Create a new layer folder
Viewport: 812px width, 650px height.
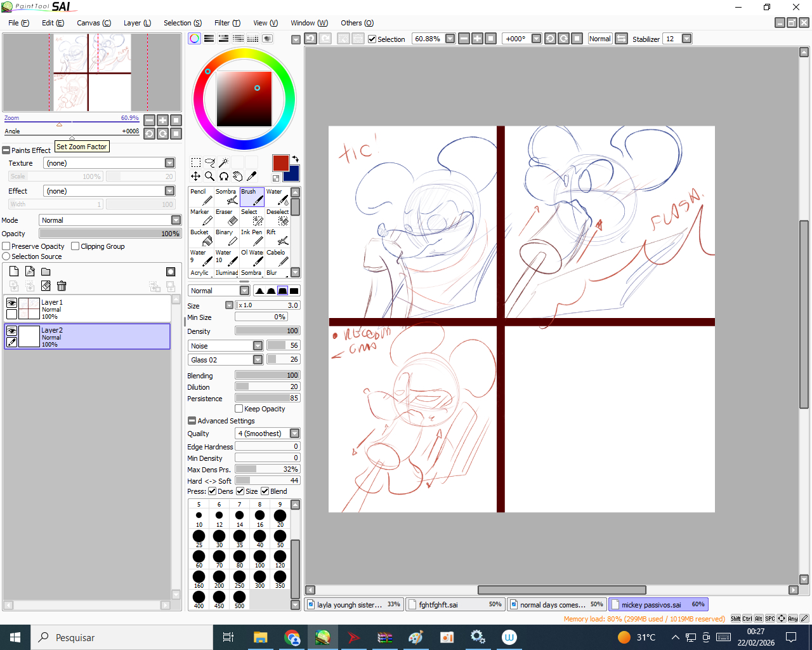(x=46, y=272)
